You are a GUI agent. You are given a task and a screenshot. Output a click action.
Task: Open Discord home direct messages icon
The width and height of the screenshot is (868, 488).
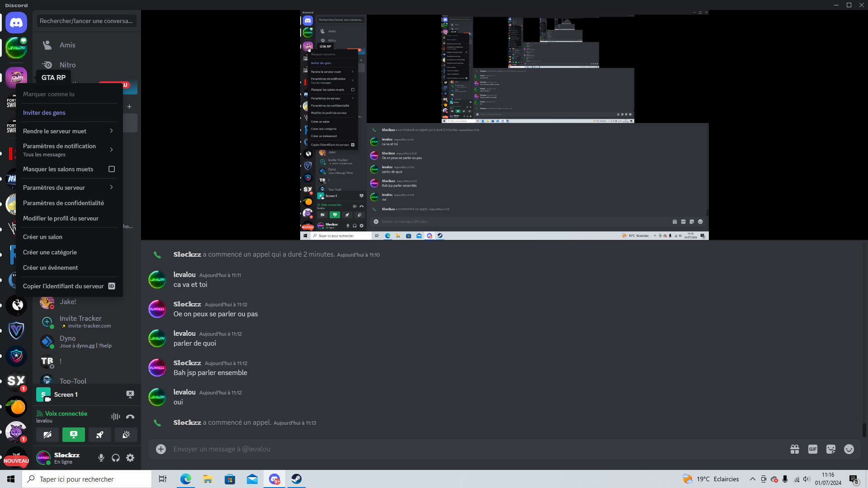pyautogui.click(x=16, y=23)
